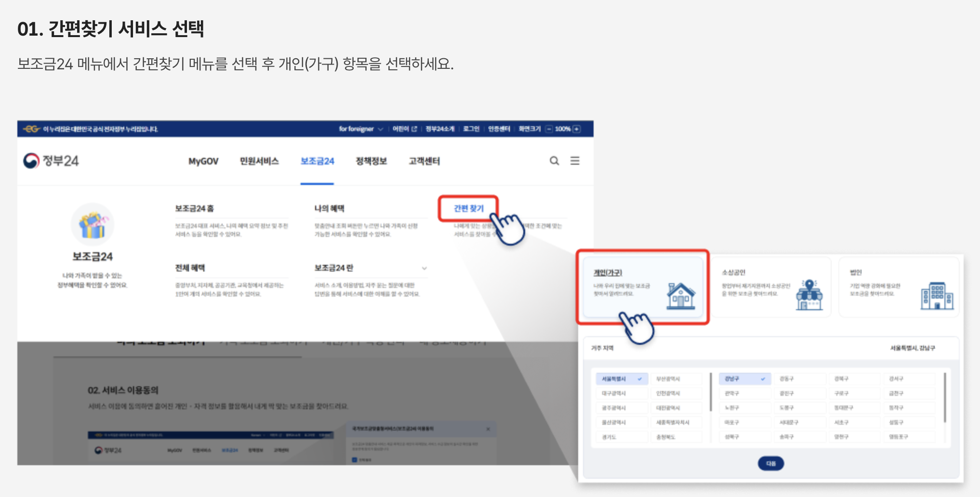Open the hamburger full-menu icon

575,161
